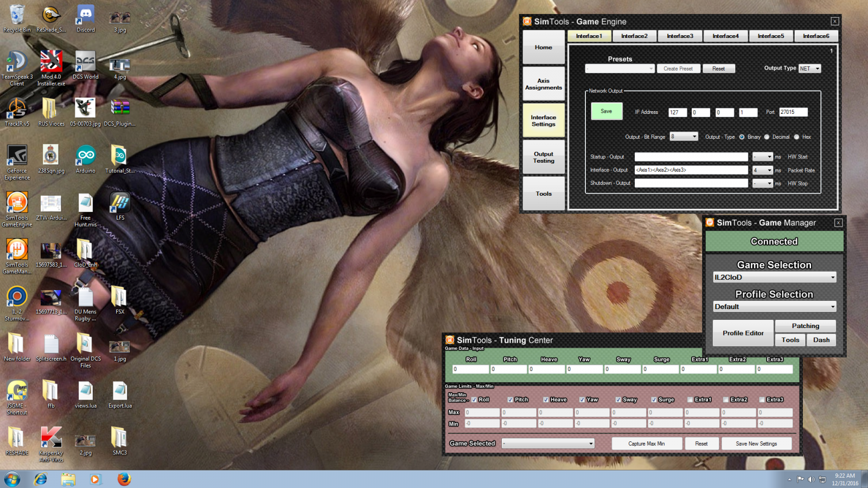Image resolution: width=868 pixels, height=488 pixels.
Task: Open Windows Explorer from the taskbar
Action: pos(68,479)
